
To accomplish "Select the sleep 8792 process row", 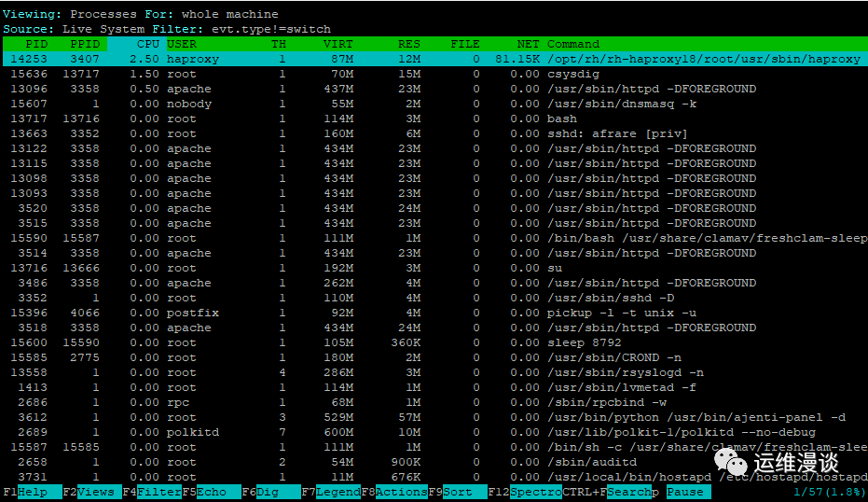I will pos(434,343).
